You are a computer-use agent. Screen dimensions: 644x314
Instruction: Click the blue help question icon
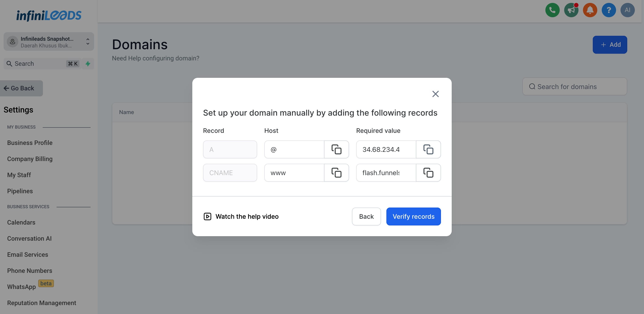tap(608, 10)
